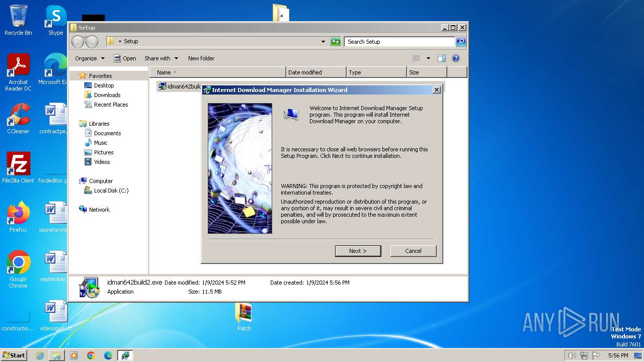
Task: Open the Videos library
Action: click(x=102, y=162)
